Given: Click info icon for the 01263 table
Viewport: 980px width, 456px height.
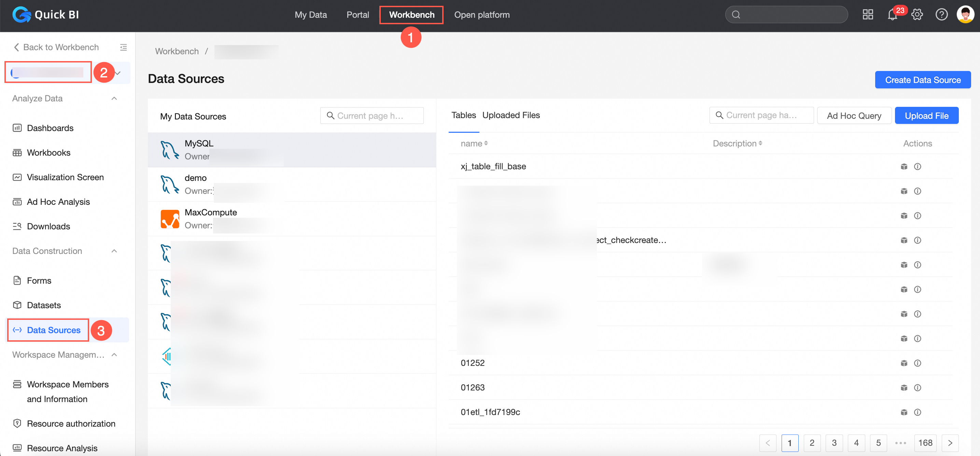Looking at the screenshot, I should [917, 387].
